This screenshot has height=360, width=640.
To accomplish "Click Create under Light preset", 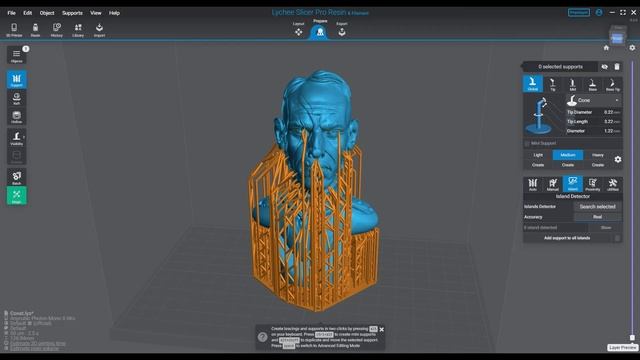I will click(x=538, y=165).
